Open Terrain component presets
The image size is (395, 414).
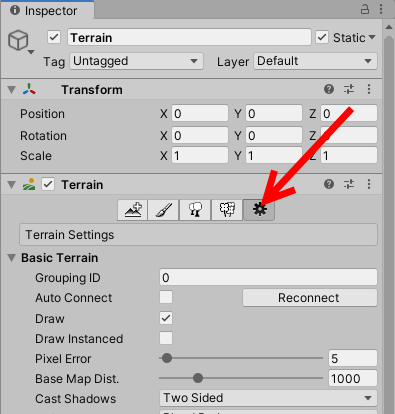click(349, 184)
